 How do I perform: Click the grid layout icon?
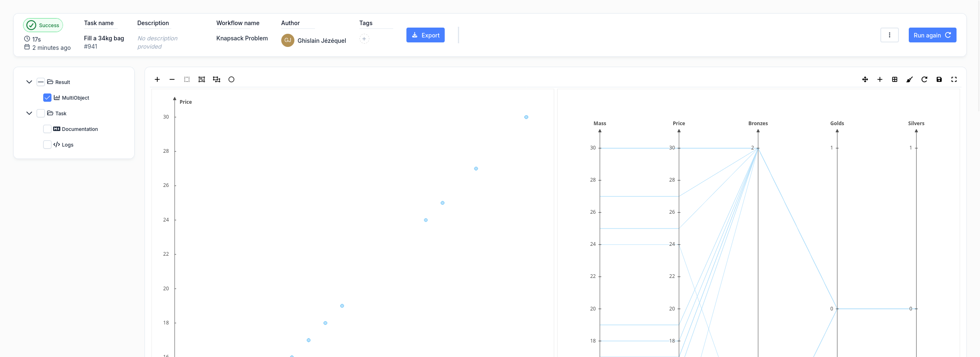point(895,79)
